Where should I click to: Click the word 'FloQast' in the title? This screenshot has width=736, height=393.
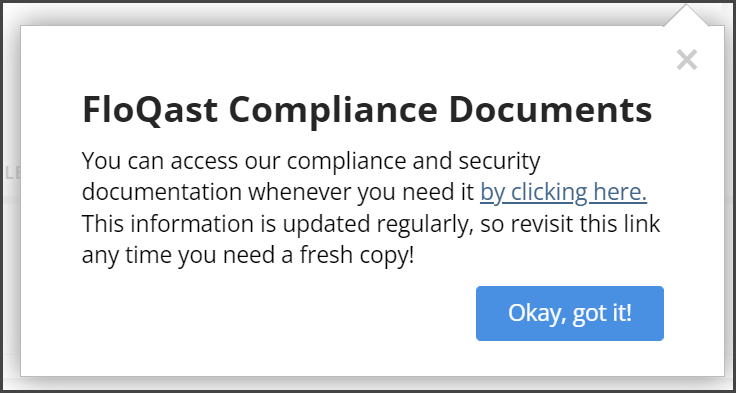[150, 110]
